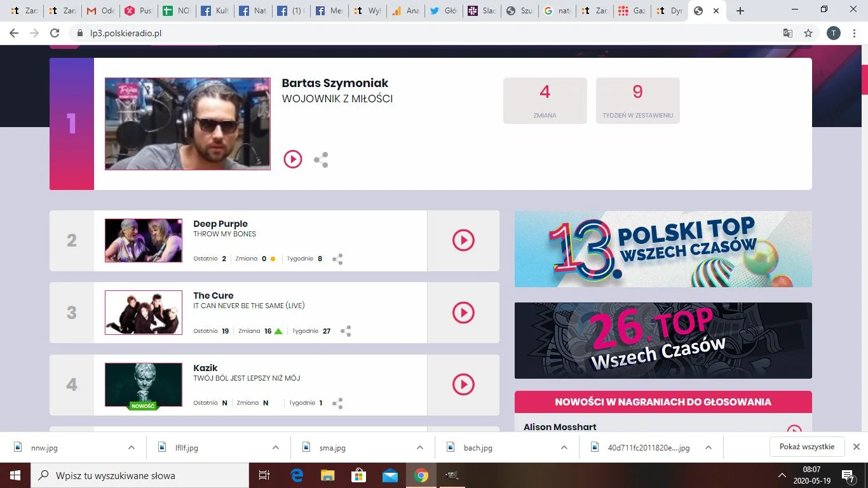Expand options for lfllf.jpg download

click(276, 447)
